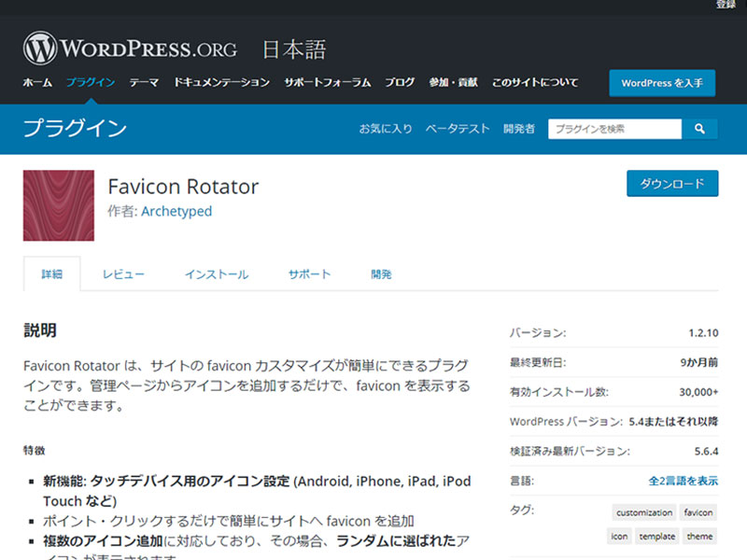Open サポートフォーラム in top navigation
This screenshot has width=747, height=560.
(328, 82)
